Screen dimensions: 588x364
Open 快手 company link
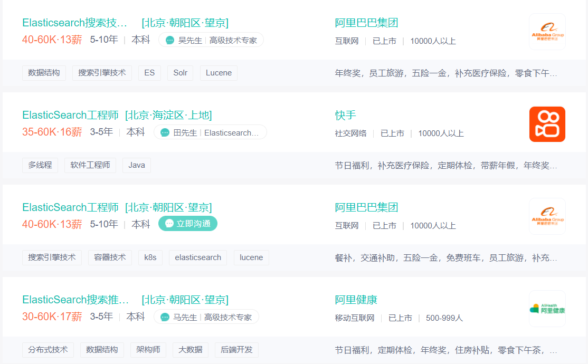pyautogui.click(x=345, y=115)
